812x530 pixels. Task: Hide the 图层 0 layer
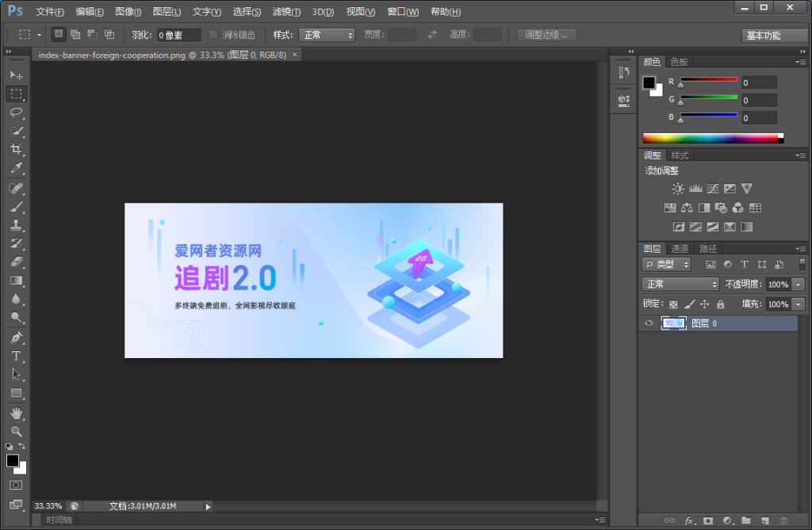(x=649, y=323)
